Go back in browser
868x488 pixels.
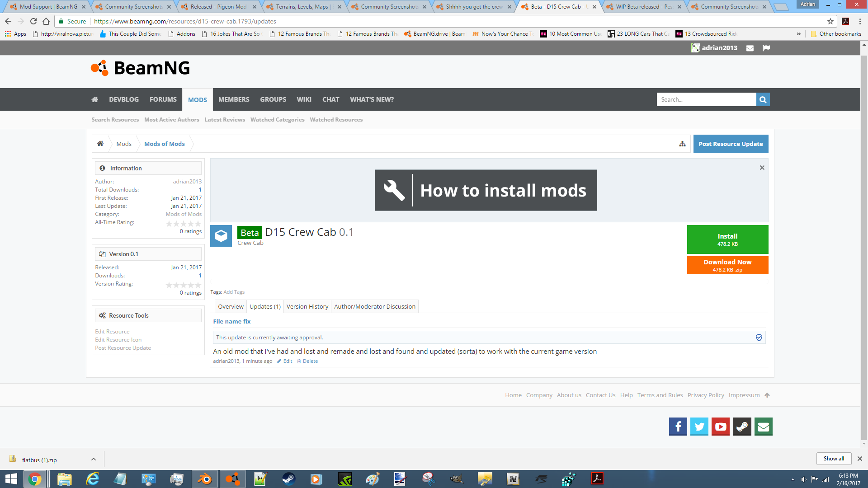click(x=8, y=21)
